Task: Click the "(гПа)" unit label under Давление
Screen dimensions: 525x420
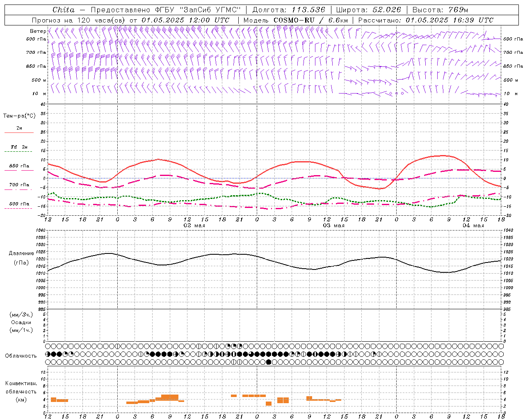Action: (21, 263)
